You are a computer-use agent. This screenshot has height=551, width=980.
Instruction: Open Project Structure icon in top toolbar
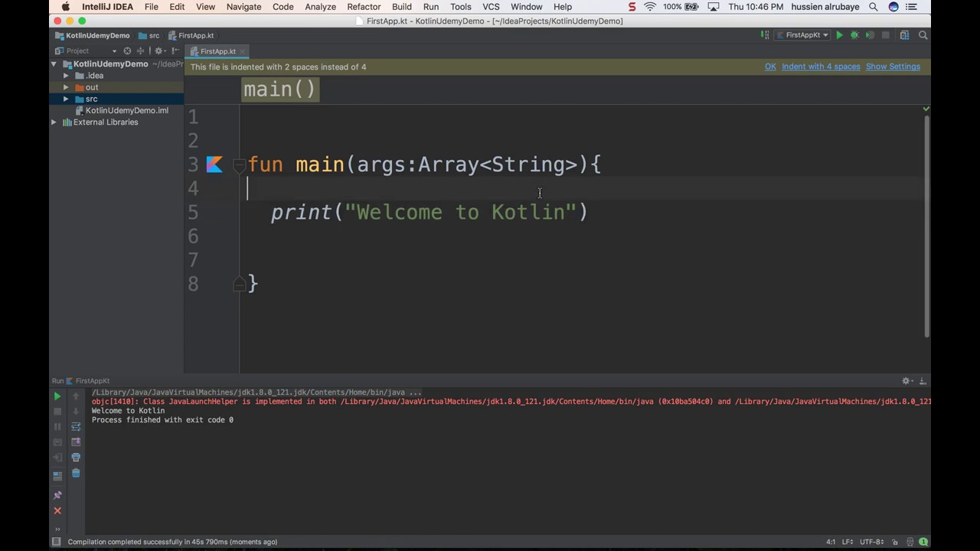click(904, 35)
